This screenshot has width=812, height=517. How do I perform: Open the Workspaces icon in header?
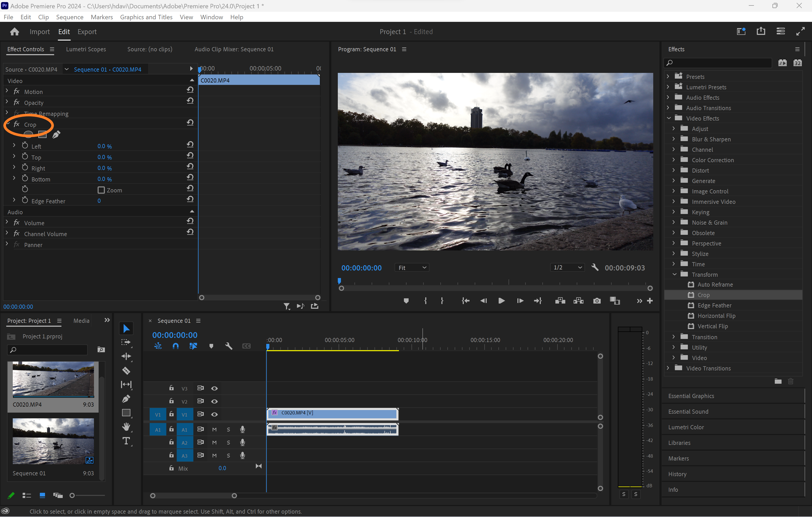click(741, 31)
